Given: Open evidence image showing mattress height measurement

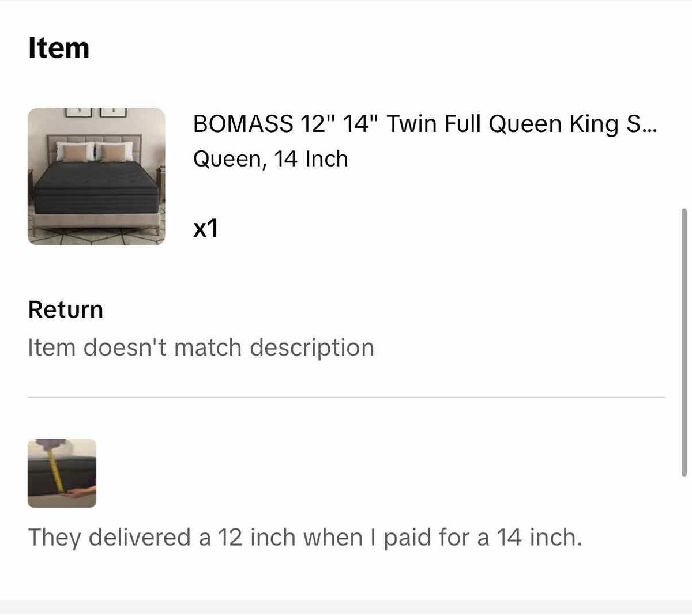Looking at the screenshot, I should click(62, 473).
